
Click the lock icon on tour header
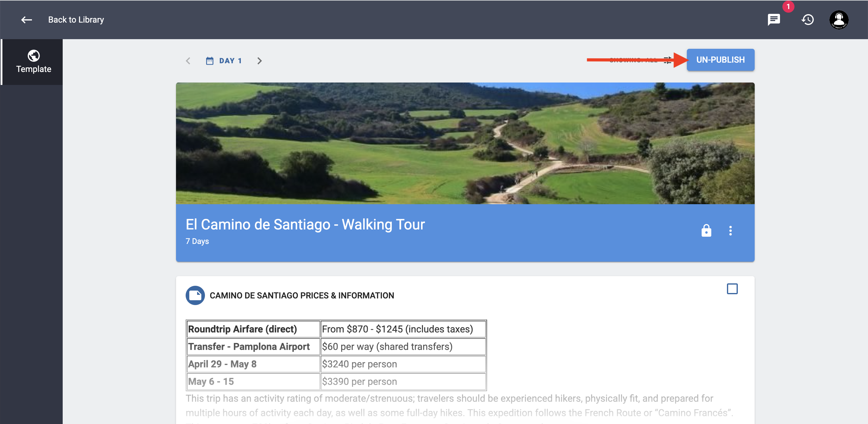click(706, 231)
